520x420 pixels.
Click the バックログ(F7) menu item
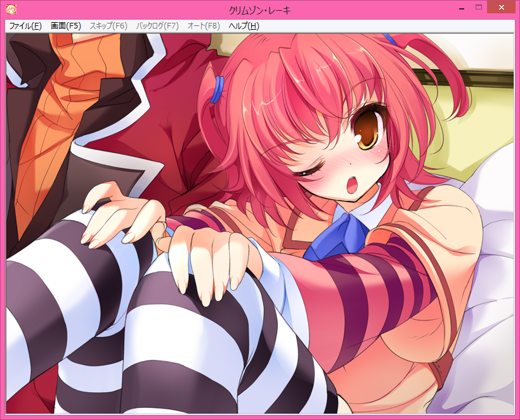pyautogui.click(x=157, y=26)
